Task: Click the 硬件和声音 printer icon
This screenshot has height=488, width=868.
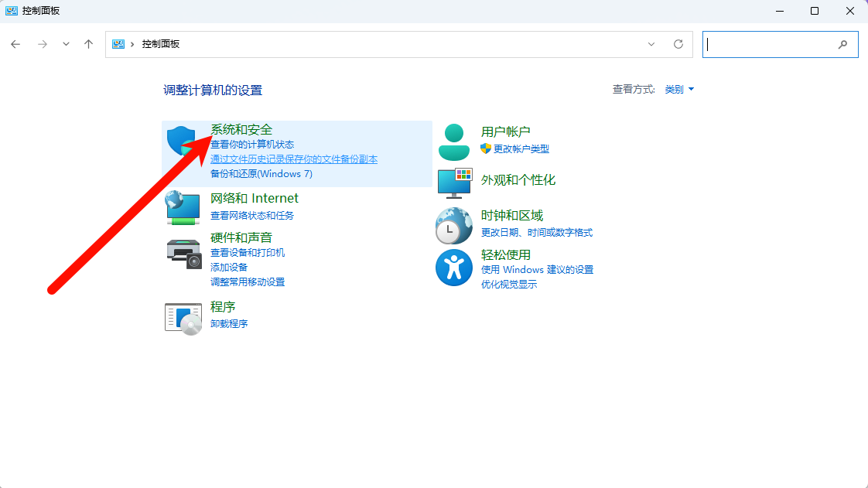Action: click(184, 254)
